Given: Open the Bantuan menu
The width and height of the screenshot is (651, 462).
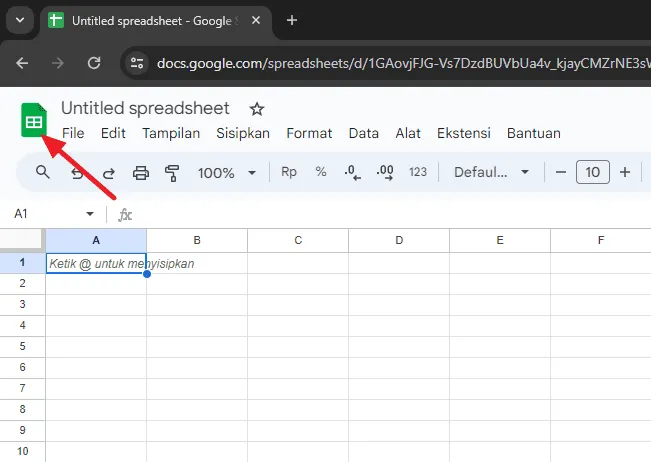Looking at the screenshot, I should click(534, 133).
